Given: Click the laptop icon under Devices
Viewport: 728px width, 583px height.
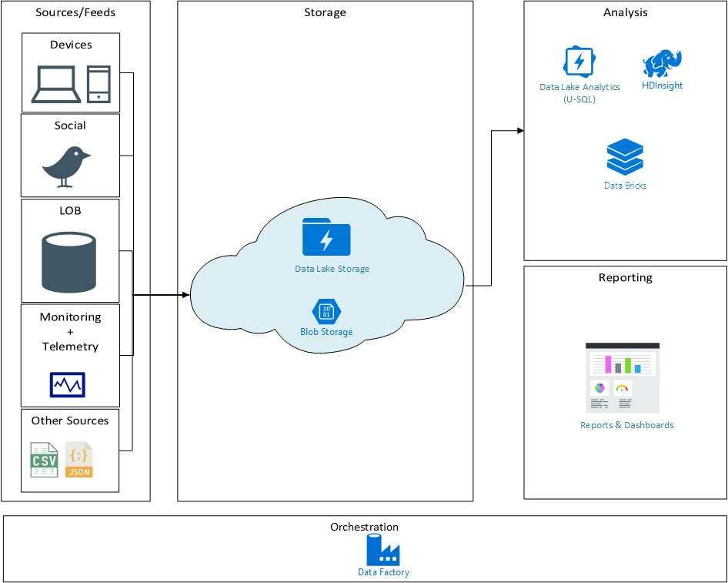Looking at the screenshot, I should point(56,84).
